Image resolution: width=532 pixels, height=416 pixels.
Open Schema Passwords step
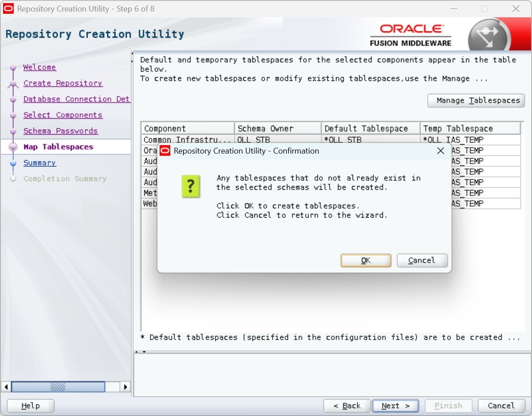(60, 131)
